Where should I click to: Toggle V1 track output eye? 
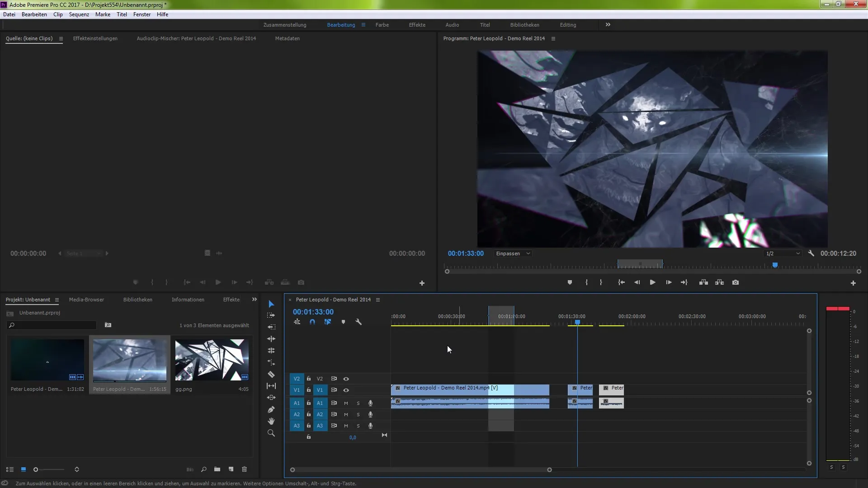click(x=346, y=390)
